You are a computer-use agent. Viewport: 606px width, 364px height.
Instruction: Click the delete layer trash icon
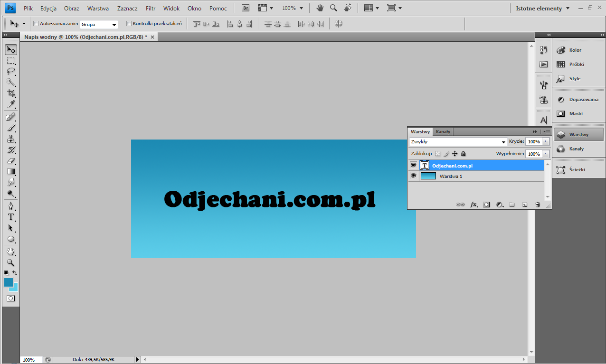tap(538, 205)
